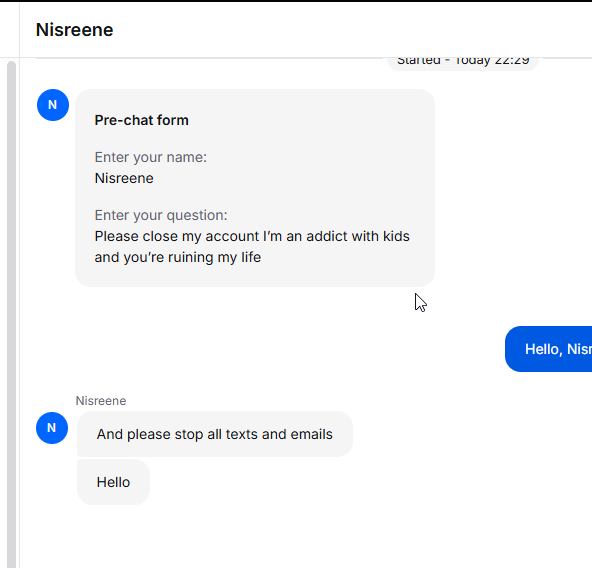Screen dimensions: 592x568
Task: Open the blue 'Hello, Nisr' agent reply bubble
Action: pos(548,349)
